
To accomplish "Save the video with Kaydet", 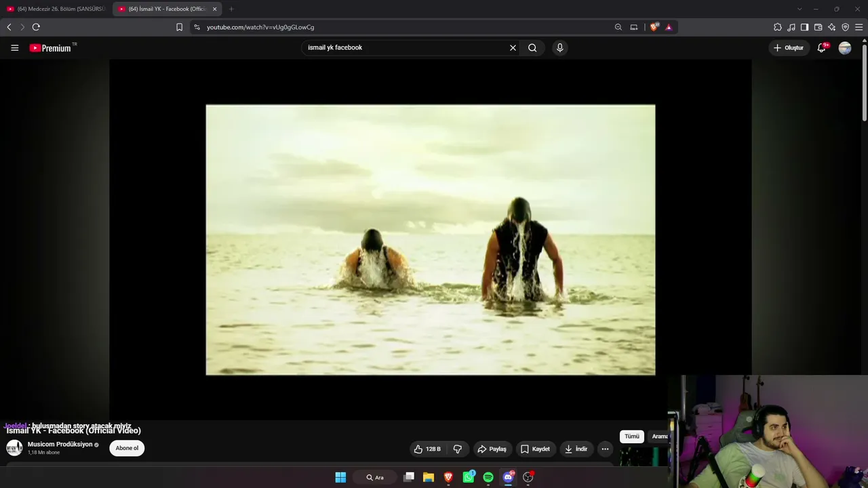I will pos(535,449).
